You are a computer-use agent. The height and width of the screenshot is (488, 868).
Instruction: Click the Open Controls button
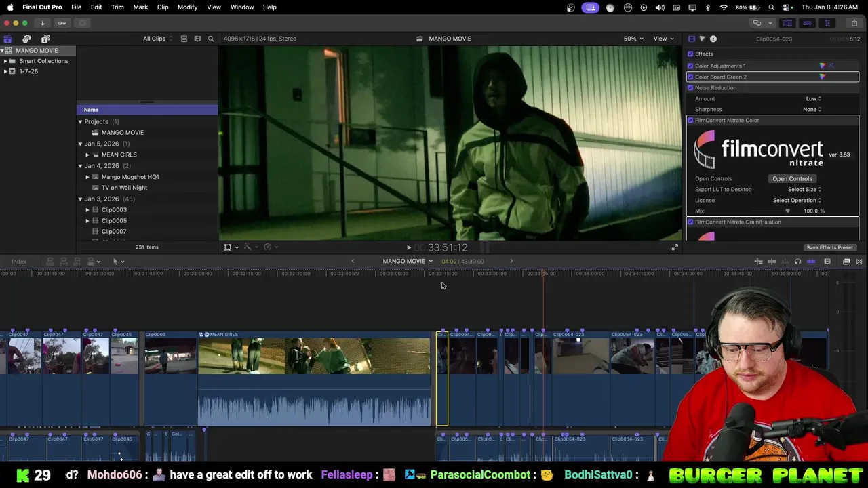pos(792,179)
